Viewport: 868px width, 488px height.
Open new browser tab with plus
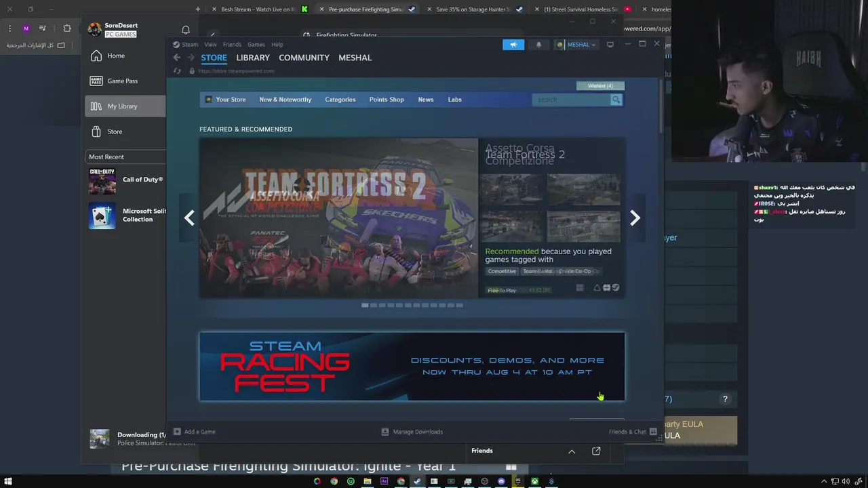197,9
